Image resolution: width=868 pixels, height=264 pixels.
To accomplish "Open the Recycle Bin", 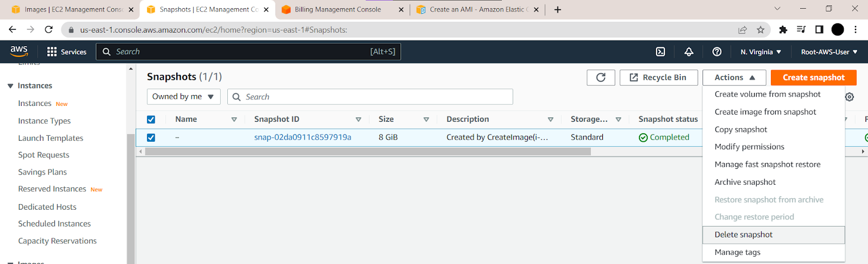I will [x=658, y=78].
